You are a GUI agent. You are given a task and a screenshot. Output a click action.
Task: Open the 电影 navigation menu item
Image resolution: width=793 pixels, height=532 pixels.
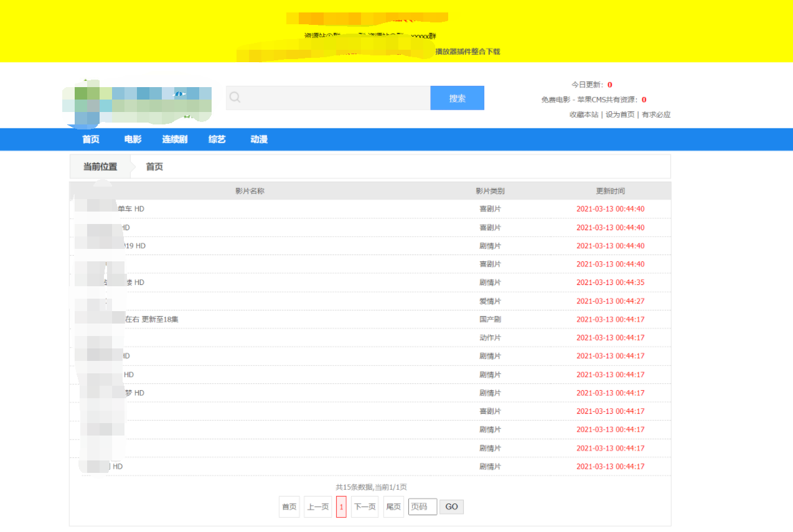coord(133,139)
